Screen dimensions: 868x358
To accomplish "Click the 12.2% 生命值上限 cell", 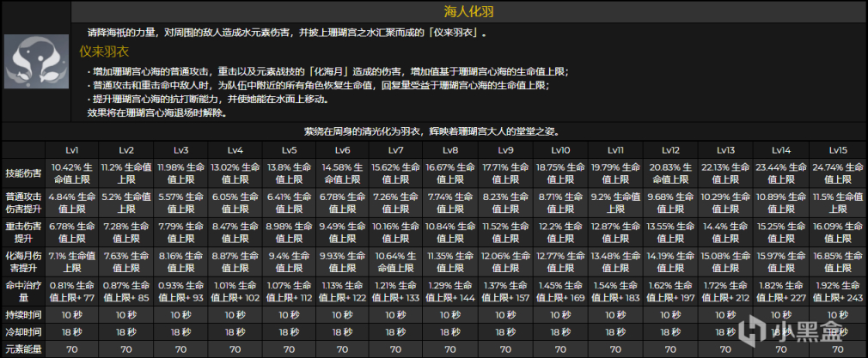I will point(561,233).
